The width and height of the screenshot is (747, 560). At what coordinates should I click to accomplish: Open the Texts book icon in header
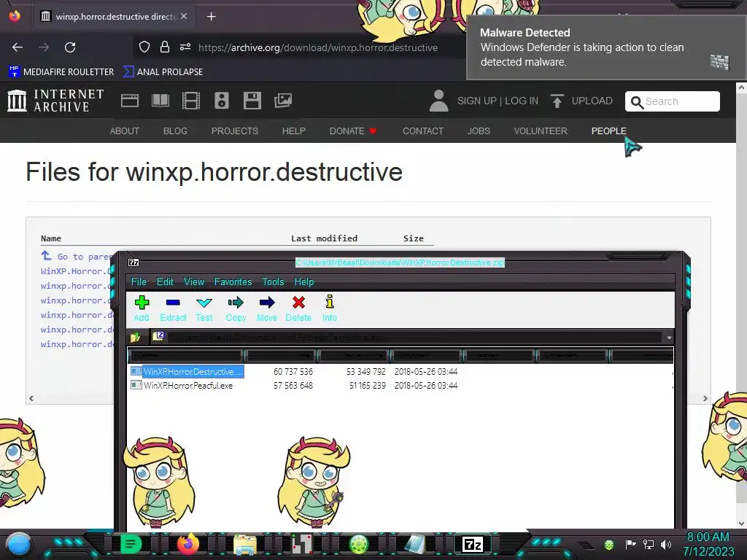tap(160, 101)
